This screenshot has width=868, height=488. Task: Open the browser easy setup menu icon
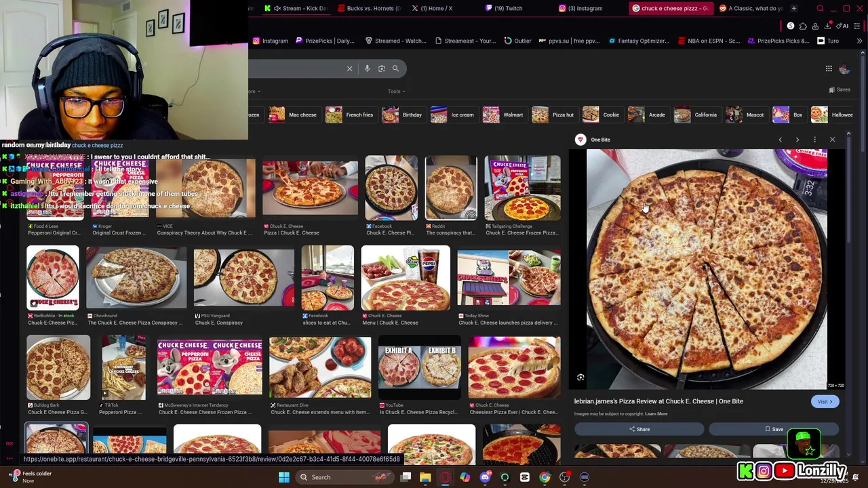857,26
